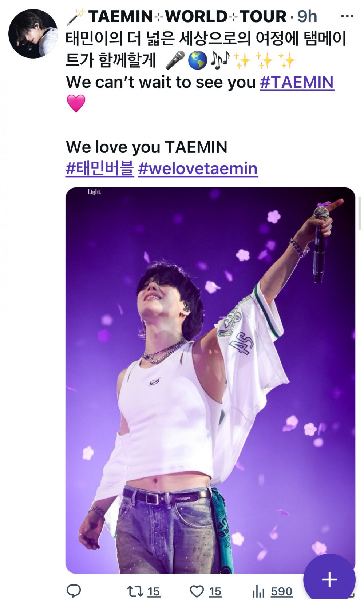Screen dimensions: 364x599
Task: Open the #welovetaemin hashtag
Action: tap(198, 168)
